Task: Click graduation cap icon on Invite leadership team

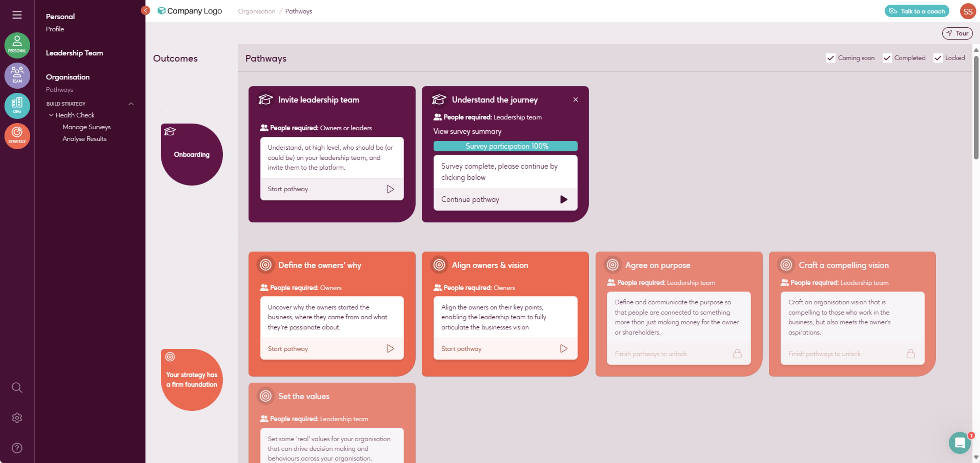Action: pos(265,100)
